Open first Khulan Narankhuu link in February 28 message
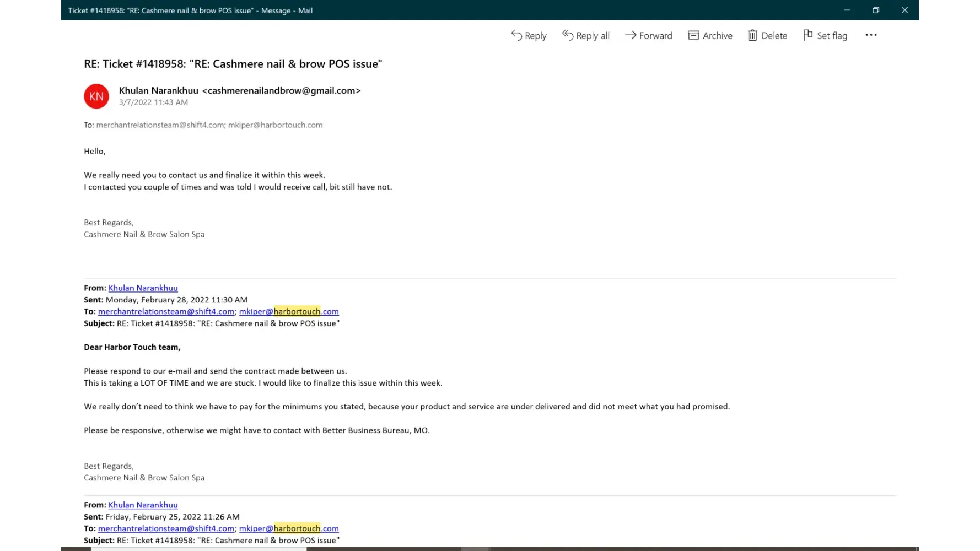 (143, 288)
